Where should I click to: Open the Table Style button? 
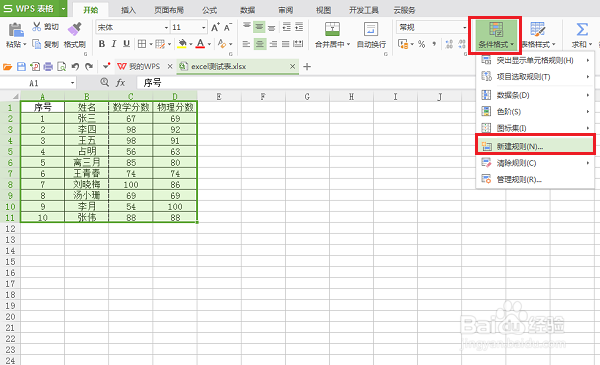click(538, 35)
